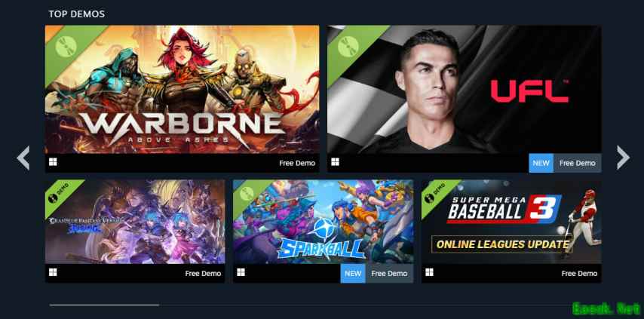Click the next carousel arrow

coord(623,158)
